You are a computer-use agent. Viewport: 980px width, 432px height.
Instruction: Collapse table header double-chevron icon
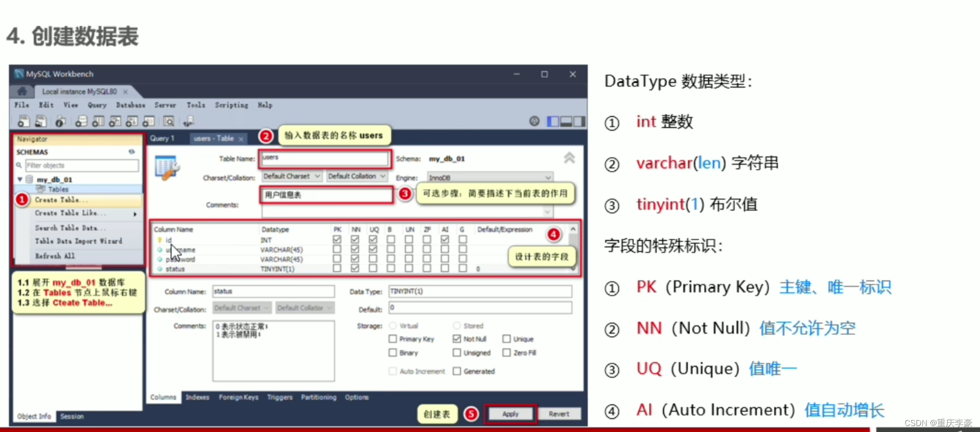click(x=569, y=158)
